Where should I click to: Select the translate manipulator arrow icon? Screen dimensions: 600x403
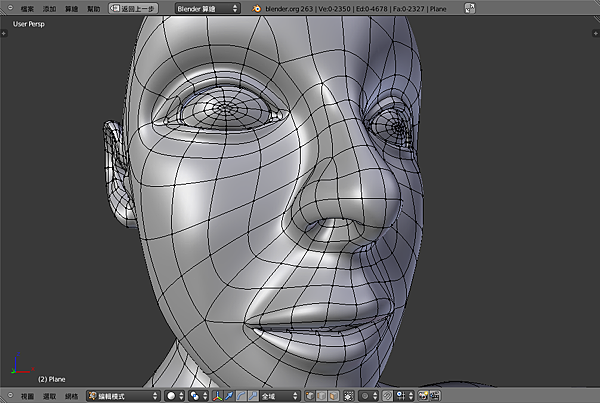point(229,396)
